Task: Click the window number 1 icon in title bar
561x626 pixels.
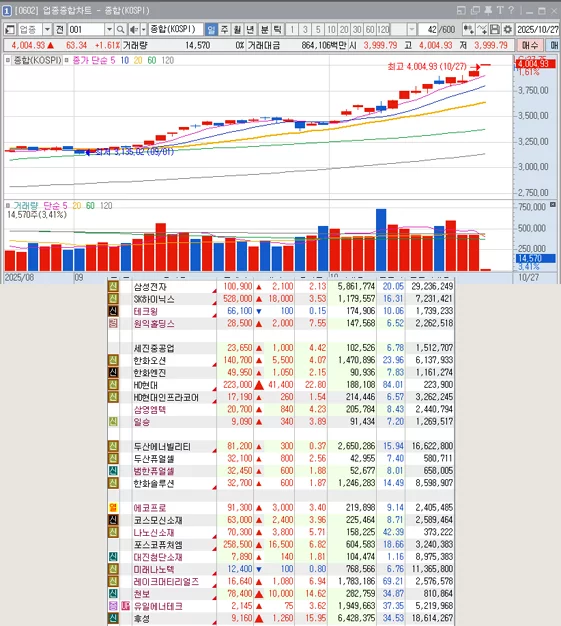Action: coord(6,11)
